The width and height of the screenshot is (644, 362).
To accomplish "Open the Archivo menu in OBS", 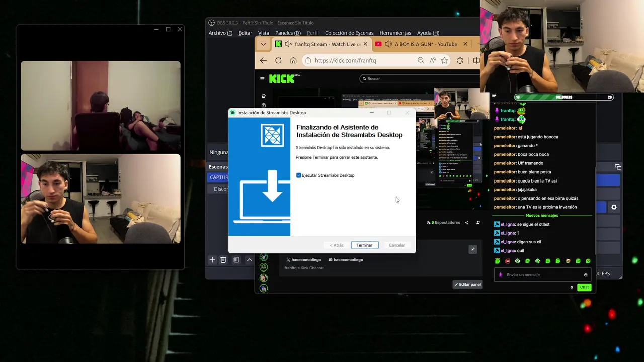I will tap(220, 33).
